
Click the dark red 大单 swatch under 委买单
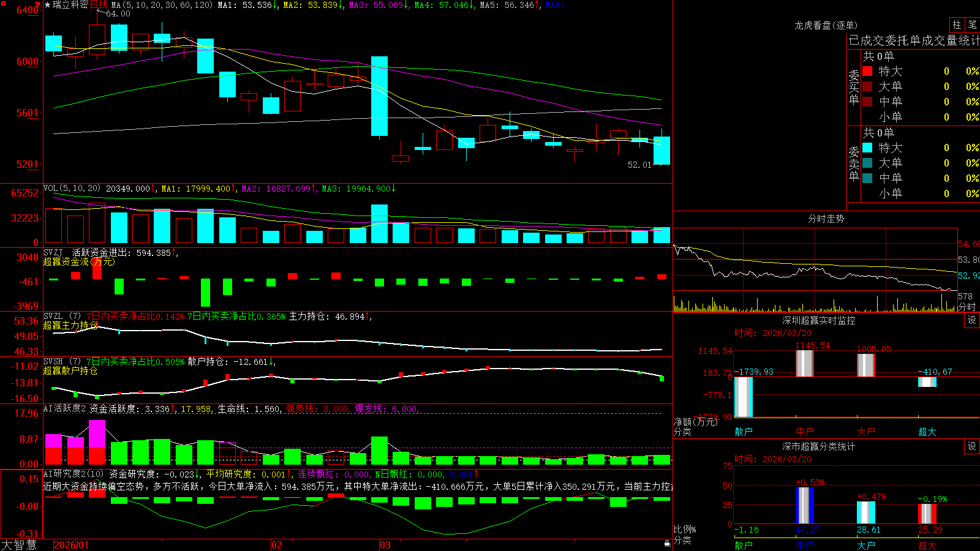(867, 86)
